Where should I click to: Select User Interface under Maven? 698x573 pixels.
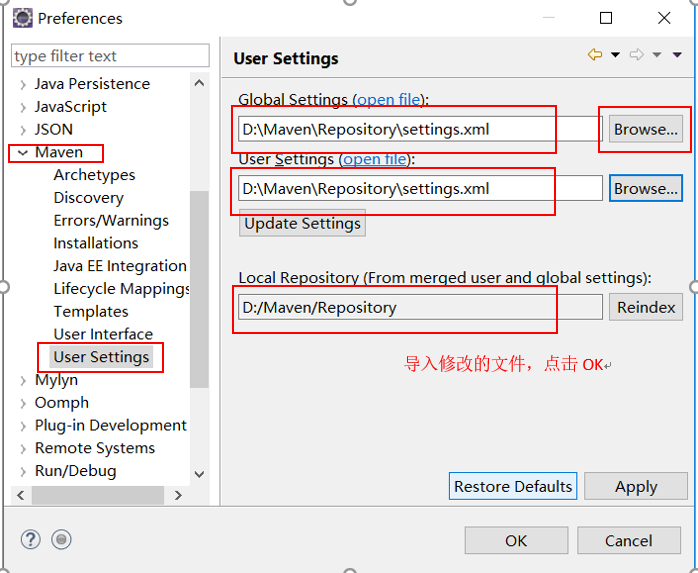tap(103, 334)
